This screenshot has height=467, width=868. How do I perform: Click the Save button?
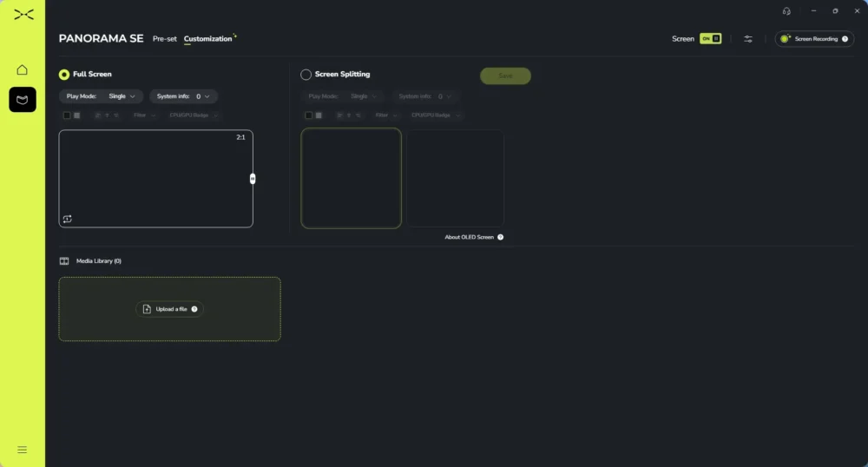pyautogui.click(x=505, y=76)
